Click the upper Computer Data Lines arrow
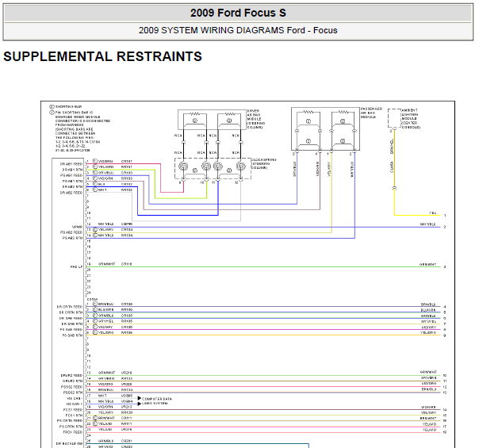 tap(140, 398)
